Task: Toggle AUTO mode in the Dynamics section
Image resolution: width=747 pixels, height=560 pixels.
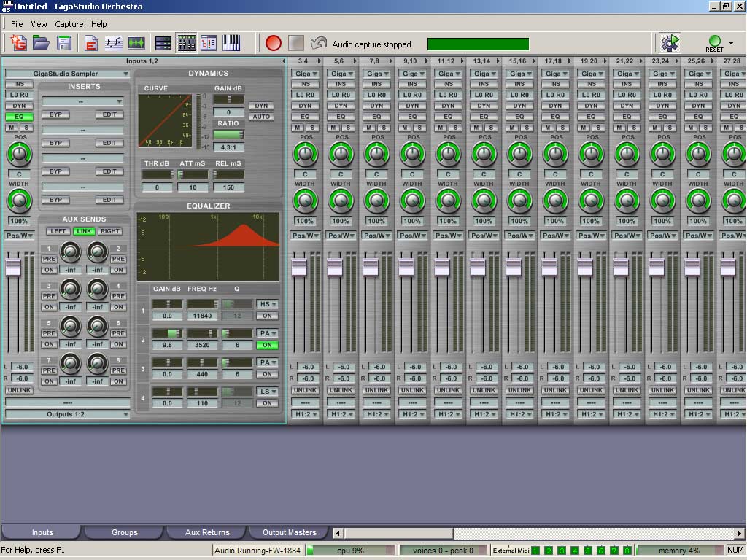Action: (262, 117)
